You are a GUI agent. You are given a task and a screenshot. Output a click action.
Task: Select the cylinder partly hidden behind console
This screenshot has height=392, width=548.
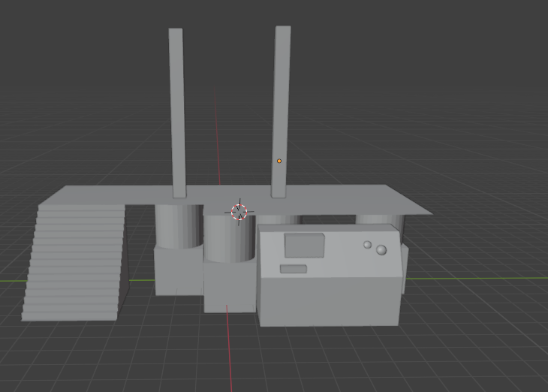[x=279, y=219]
